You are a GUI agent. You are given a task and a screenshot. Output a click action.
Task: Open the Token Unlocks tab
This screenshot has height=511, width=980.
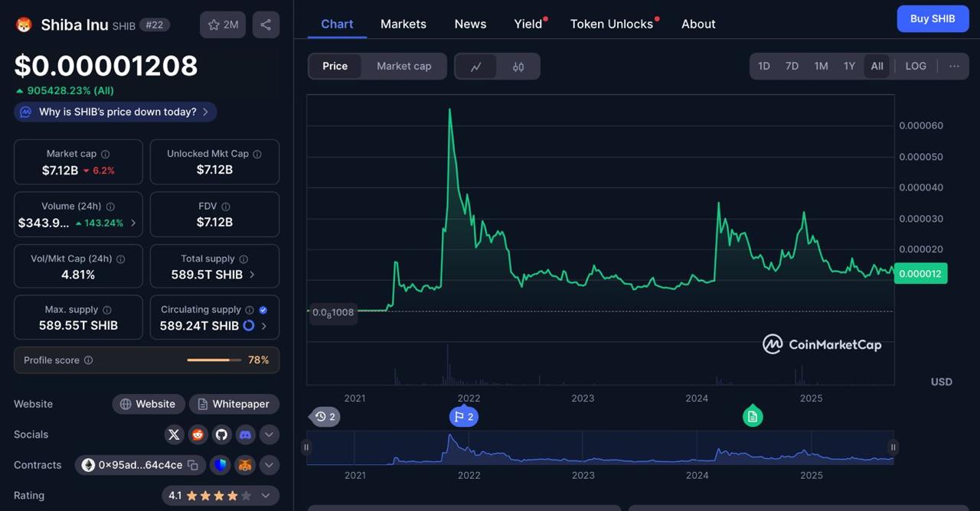612,24
